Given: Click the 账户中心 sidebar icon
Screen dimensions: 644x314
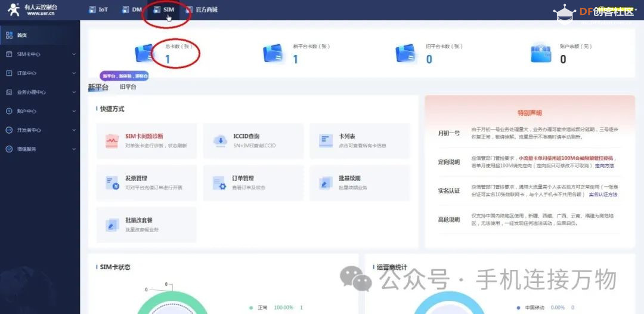Looking at the screenshot, I should click(x=9, y=111).
